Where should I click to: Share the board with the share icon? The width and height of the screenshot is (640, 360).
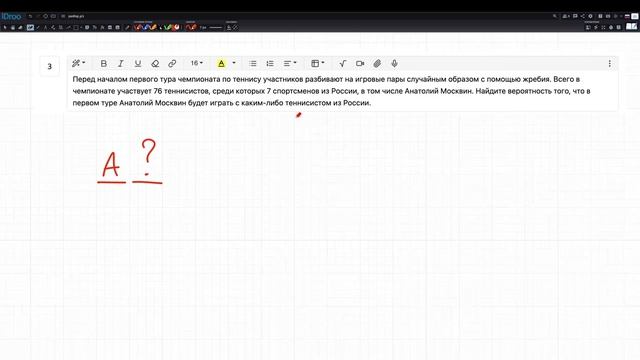point(582,16)
